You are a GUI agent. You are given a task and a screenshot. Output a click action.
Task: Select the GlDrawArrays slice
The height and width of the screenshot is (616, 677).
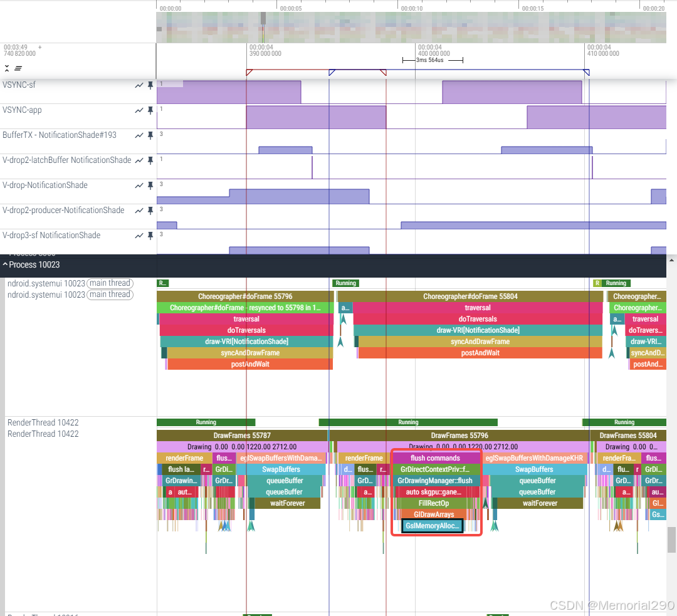[434, 514]
